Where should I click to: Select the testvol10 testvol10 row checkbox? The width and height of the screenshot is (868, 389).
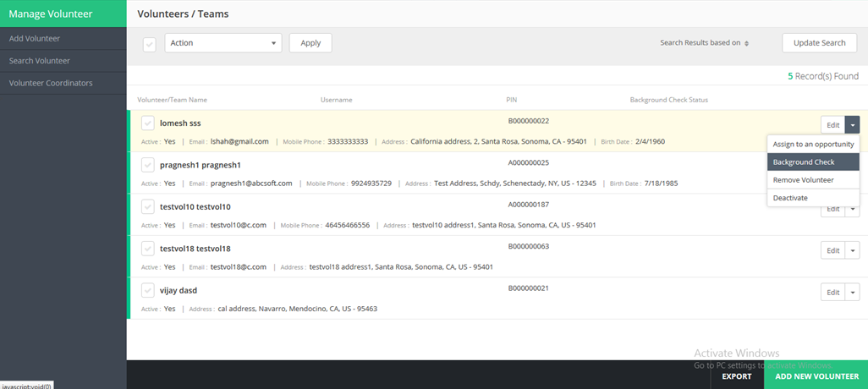(x=148, y=206)
